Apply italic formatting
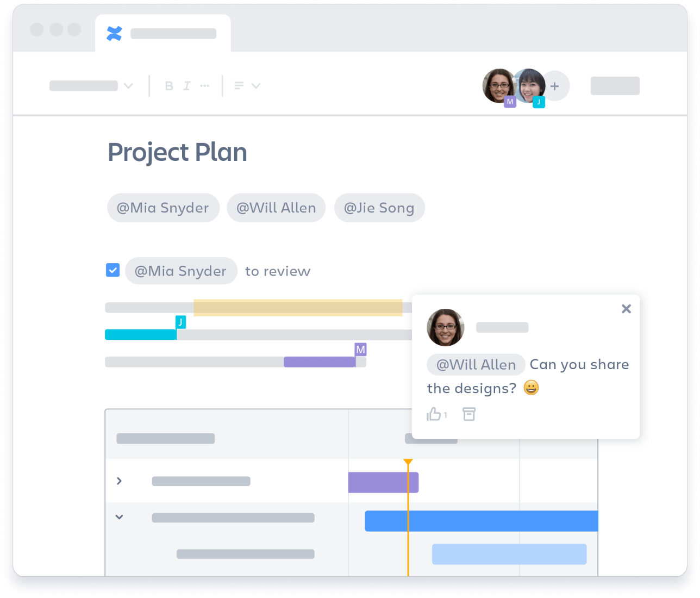The height and width of the screenshot is (598, 700). coord(186,85)
